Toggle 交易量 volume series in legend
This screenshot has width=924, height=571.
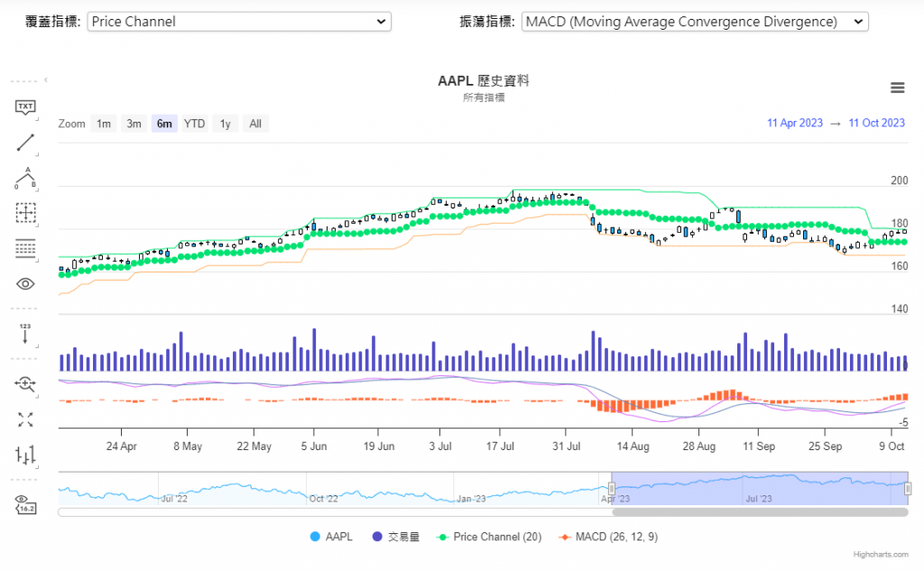[396, 537]
